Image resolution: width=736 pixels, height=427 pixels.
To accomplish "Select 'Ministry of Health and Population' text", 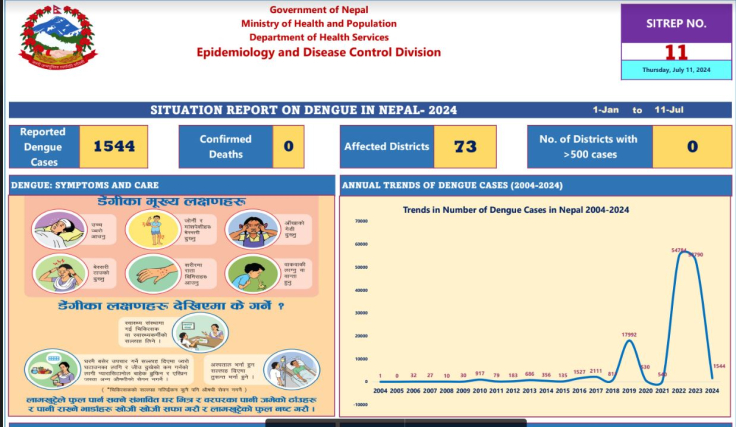I will pos(319,23).
